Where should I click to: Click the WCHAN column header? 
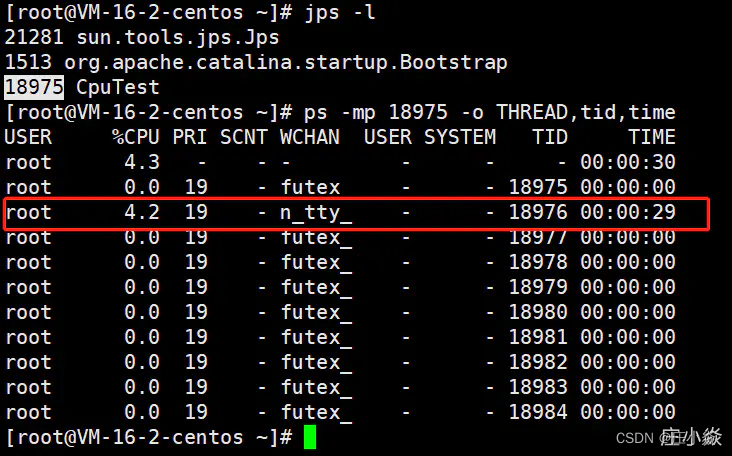[x=310, y=137]
